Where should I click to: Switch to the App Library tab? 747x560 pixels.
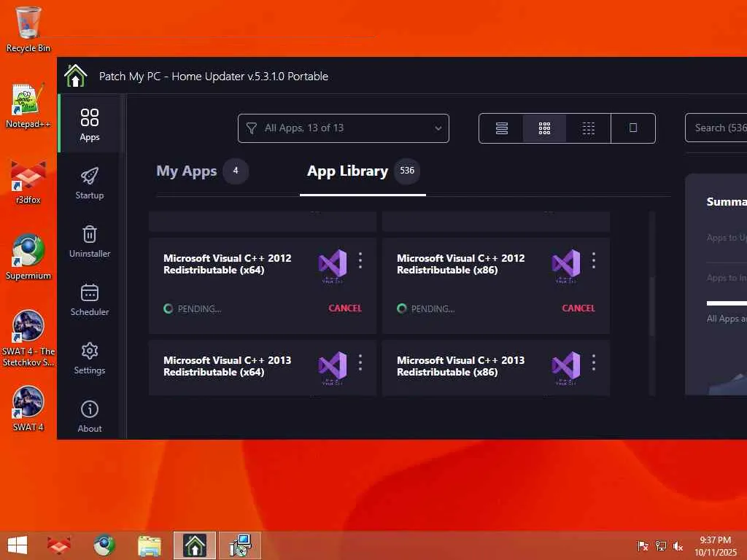pyautogui.click(x=363, y=171)
